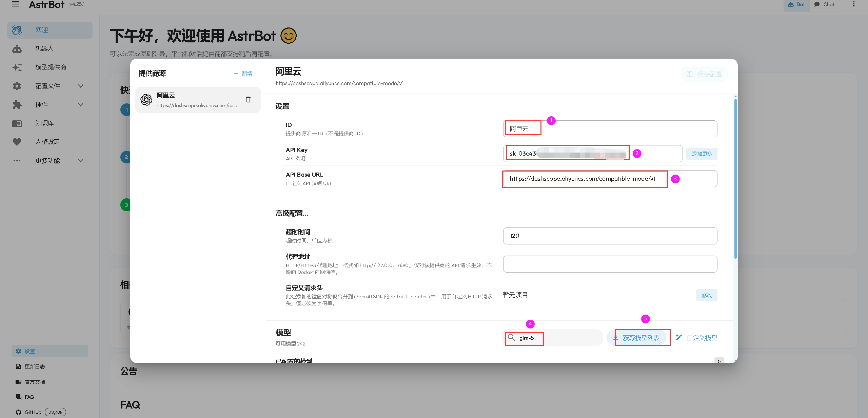Go to 模型提供商 page
The height and width of the screenshot is (418, 868).
(50, 67)
